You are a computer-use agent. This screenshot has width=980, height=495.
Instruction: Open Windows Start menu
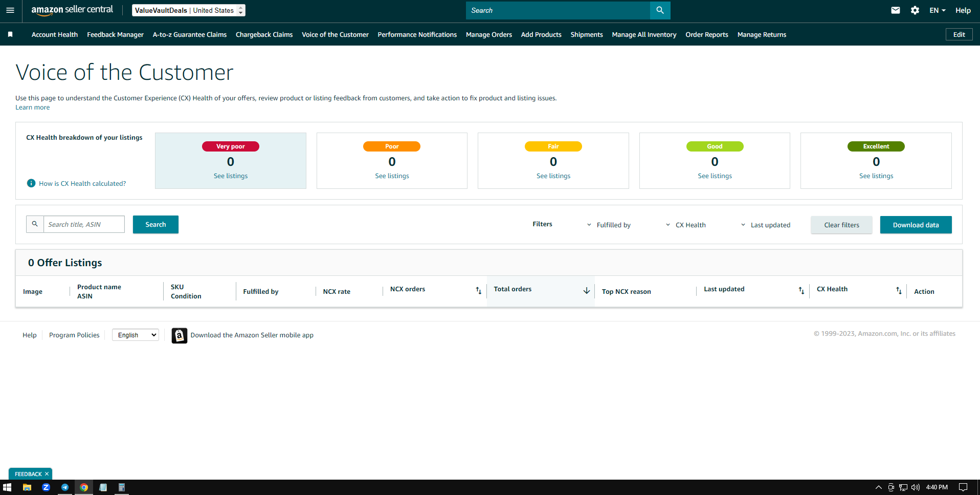(7, 487)
